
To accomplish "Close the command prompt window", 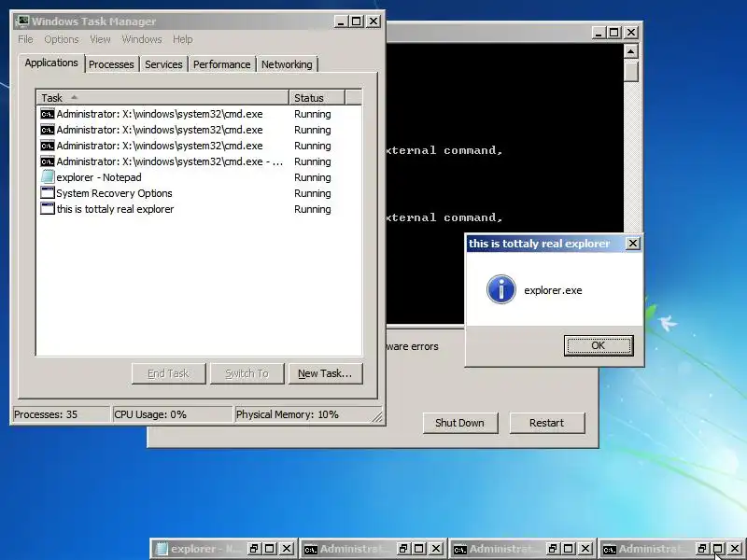I will 631,33.
